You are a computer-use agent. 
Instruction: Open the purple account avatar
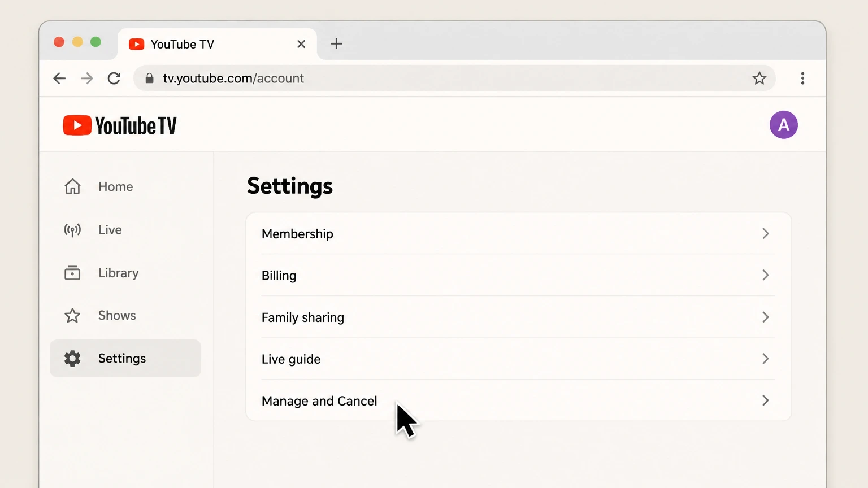[x=783, y=125]
